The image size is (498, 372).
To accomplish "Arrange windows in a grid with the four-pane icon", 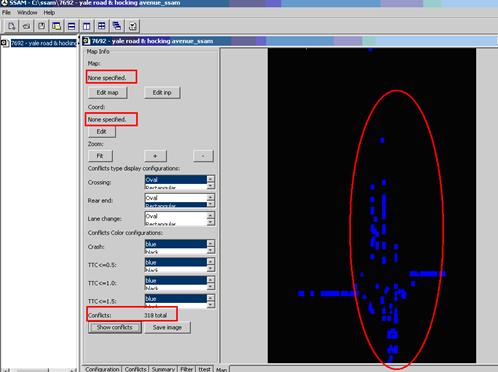I will (x=102, y=26).
